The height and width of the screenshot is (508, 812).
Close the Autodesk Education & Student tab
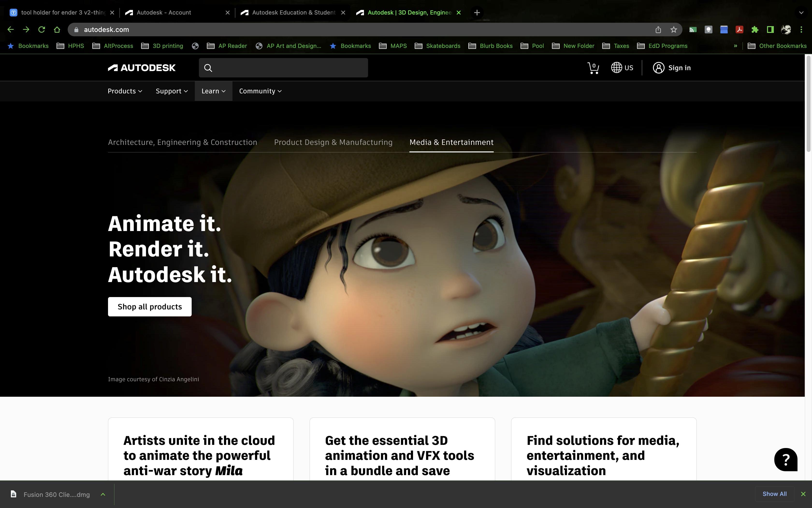point(343,12)
